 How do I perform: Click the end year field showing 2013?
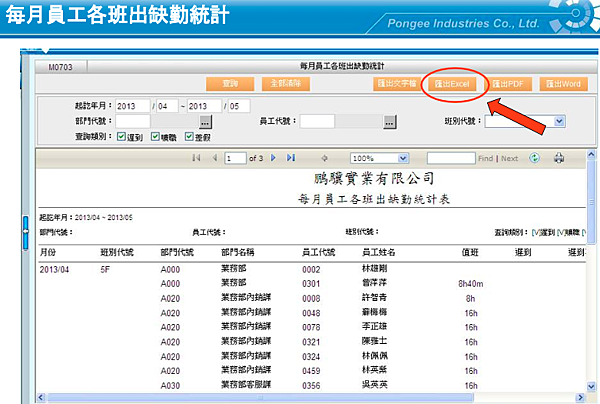(x=204, y=106)
